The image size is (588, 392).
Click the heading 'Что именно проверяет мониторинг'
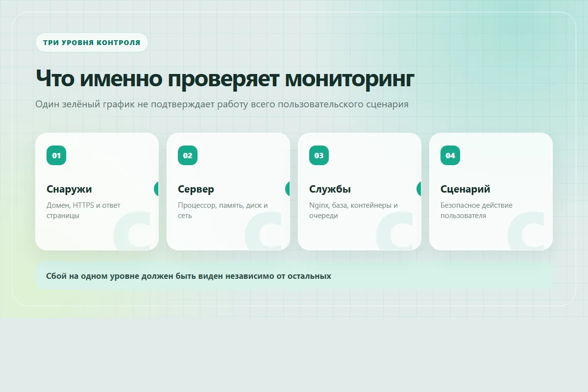(x=225, y=78)
